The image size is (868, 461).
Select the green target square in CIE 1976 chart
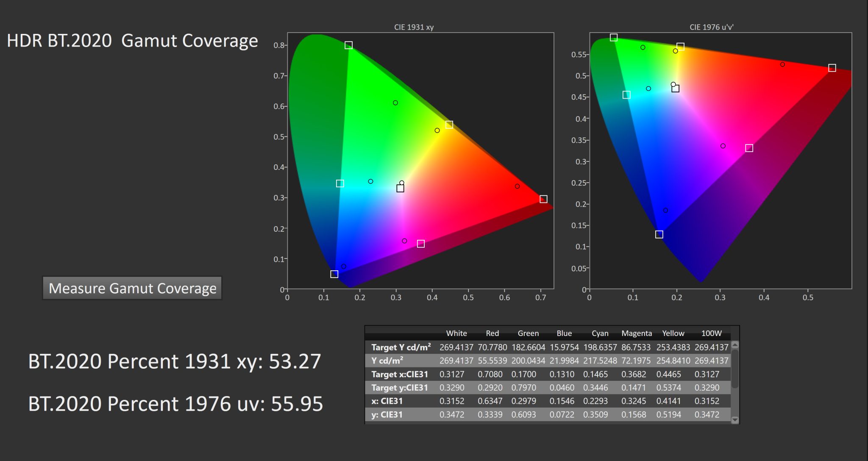pos(614,37)
